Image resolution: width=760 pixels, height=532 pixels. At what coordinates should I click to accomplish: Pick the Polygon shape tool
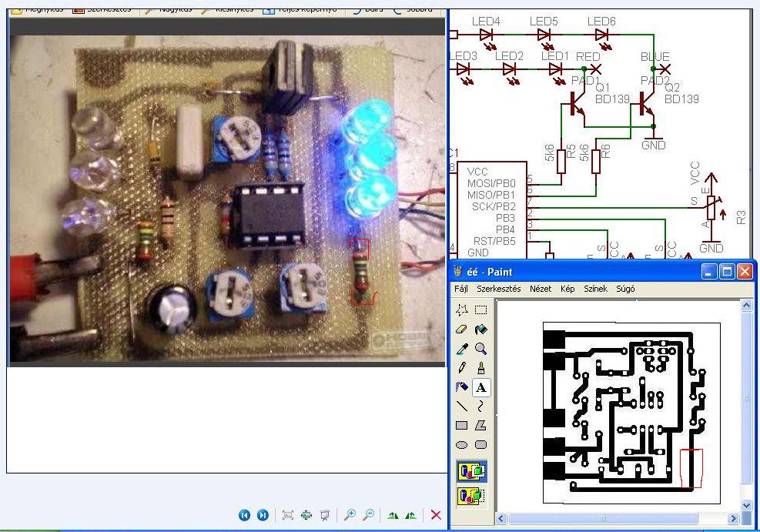point(480,426)
